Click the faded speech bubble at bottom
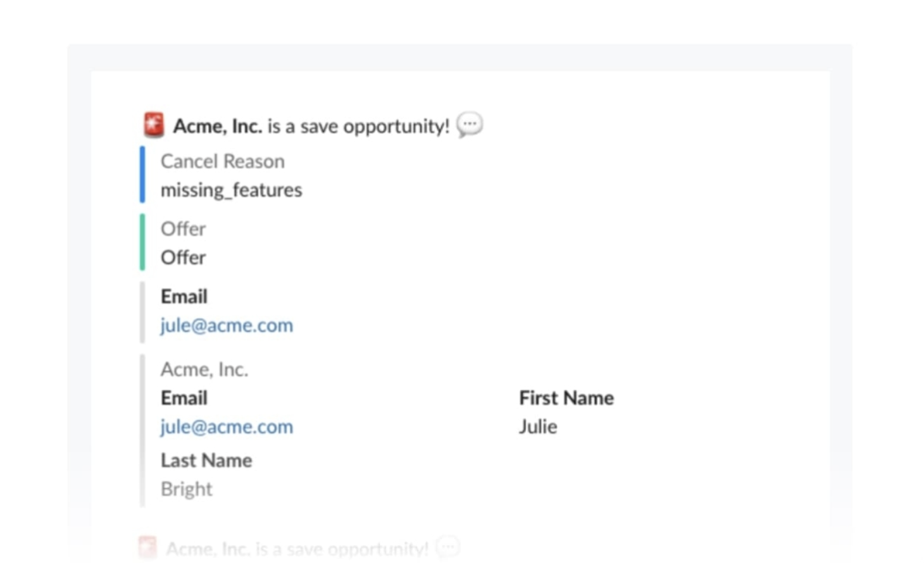The height and width of the screenshot is (563, 924). [x=447, y=547]
